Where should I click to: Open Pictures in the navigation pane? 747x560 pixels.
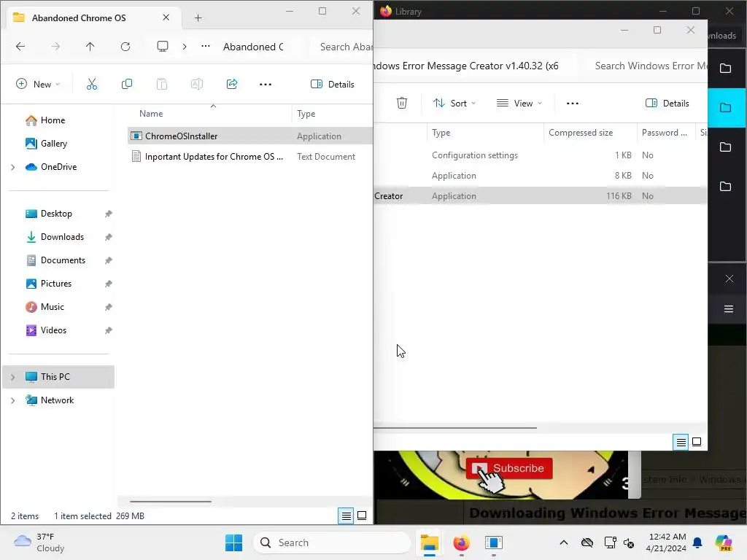(48, 284)
